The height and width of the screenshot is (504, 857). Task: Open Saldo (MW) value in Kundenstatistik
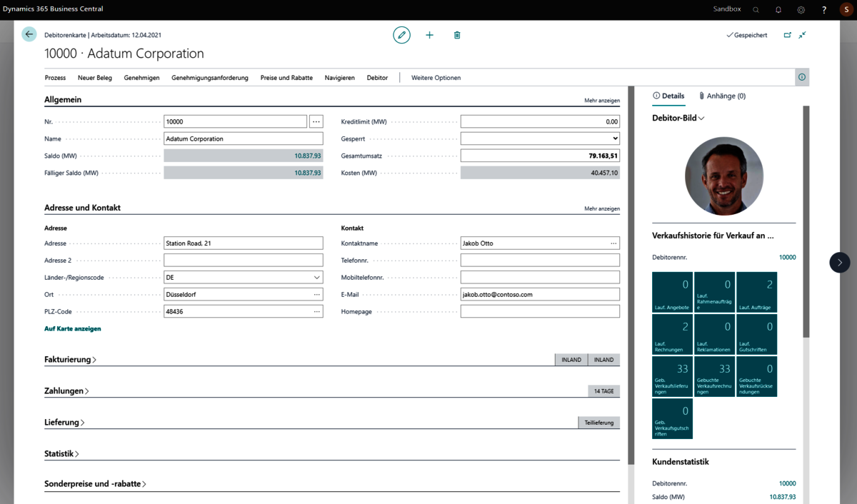[782, 497]
